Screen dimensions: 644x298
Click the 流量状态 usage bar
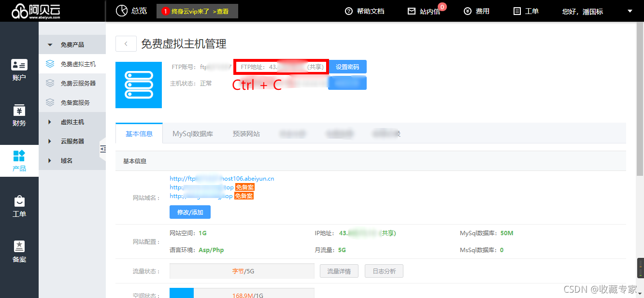[x=242, y=271]
